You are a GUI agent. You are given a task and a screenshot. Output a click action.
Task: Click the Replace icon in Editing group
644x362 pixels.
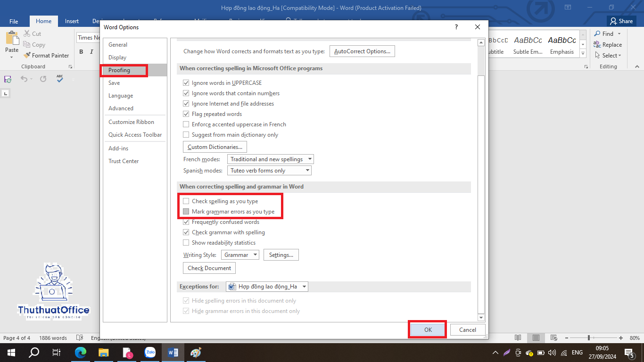[597, 45]
